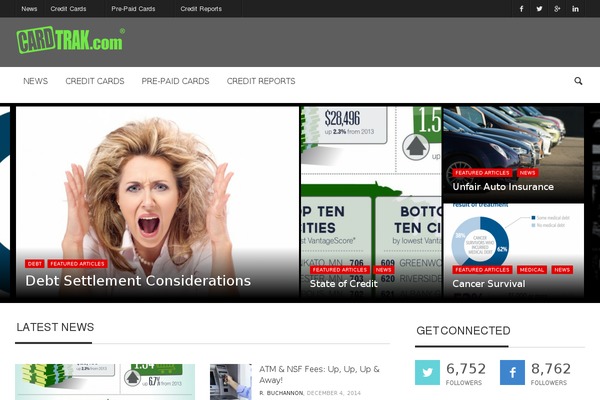This screenshot has width=600, height=400.
Task: Click the 8,762 Facebook followers count
Action: [x=551, y=369]
